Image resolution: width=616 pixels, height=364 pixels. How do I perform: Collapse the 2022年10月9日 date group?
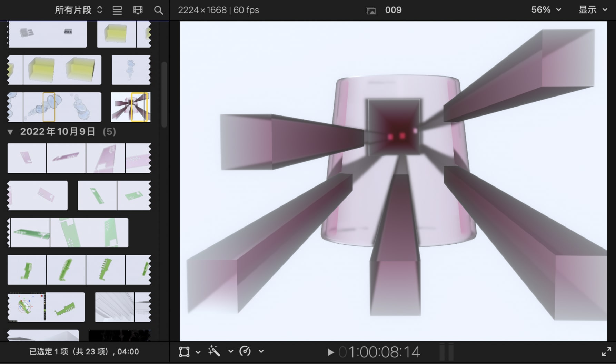(x=10, y=132)
